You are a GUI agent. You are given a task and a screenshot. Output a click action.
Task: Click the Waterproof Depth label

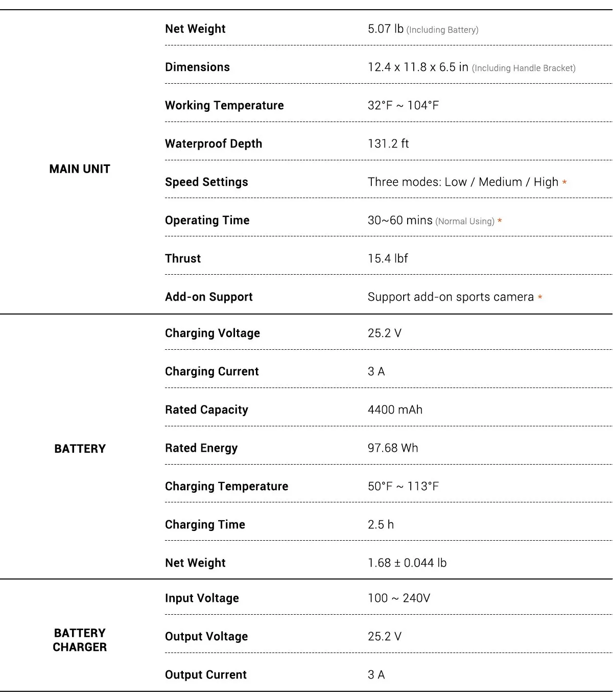[x=214, y=144]
